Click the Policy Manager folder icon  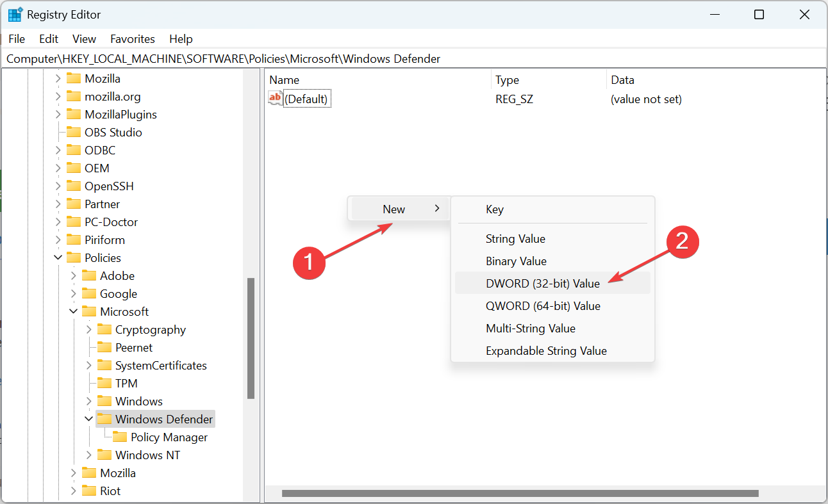coord(120,437)
